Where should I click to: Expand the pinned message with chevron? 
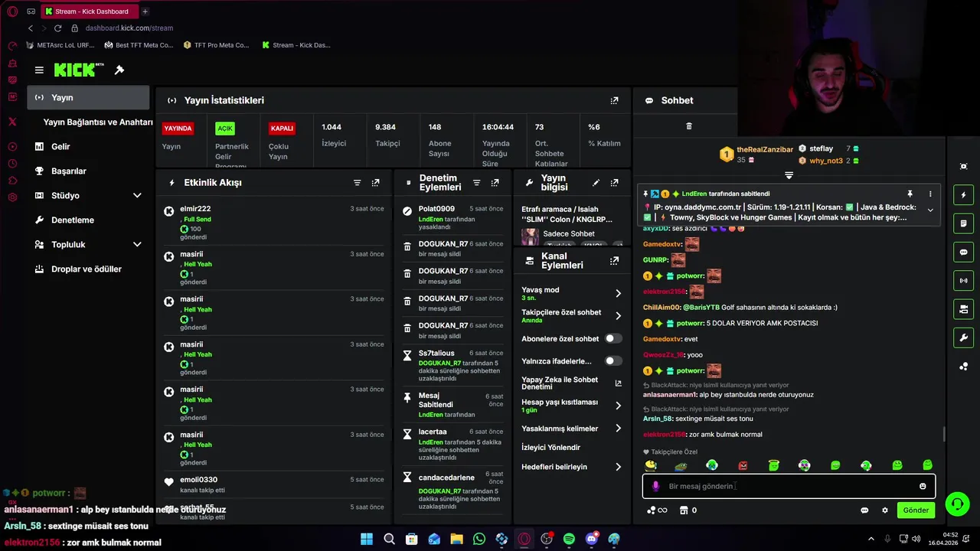coord(930,210)
